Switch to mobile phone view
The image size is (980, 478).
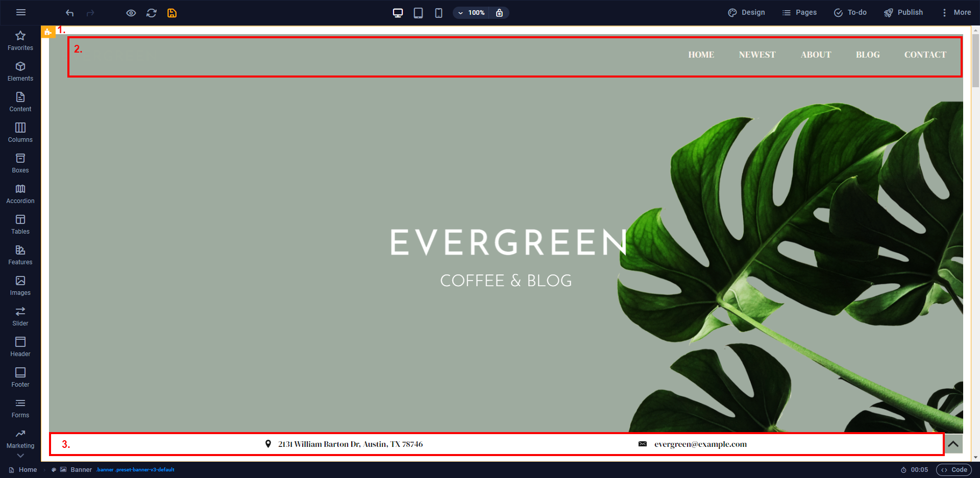click(438, 13)
